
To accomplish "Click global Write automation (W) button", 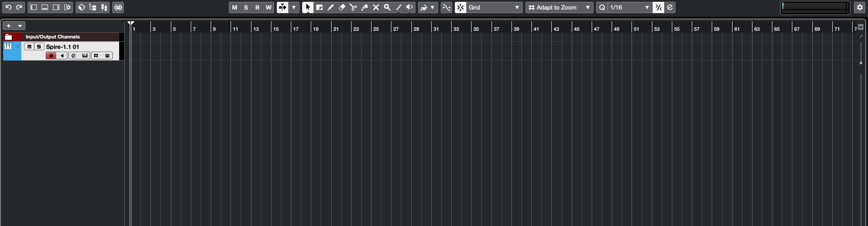I will [269, 7].
